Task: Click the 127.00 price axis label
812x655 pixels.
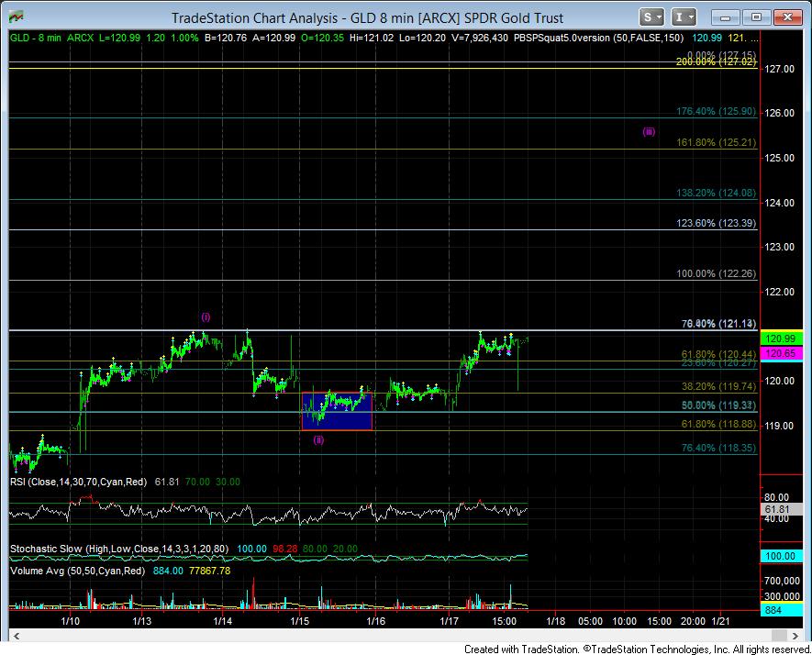Action: pyautogui.click(x=779, y=69)
